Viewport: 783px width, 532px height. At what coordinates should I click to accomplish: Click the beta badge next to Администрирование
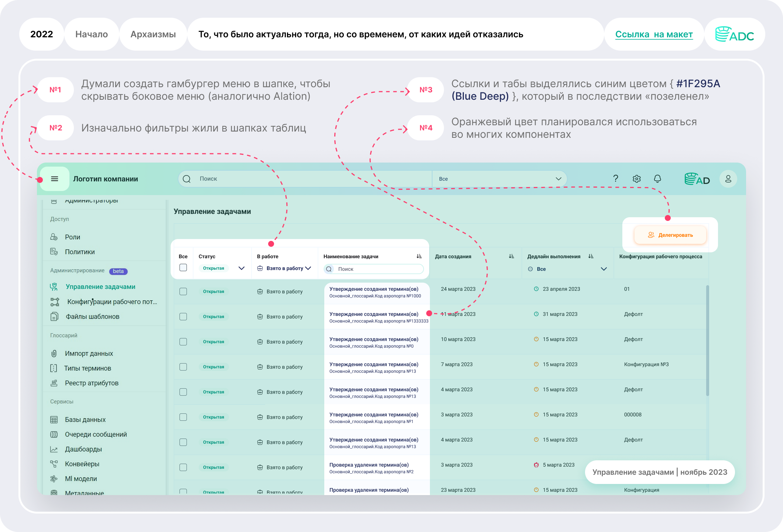point(119,271)
